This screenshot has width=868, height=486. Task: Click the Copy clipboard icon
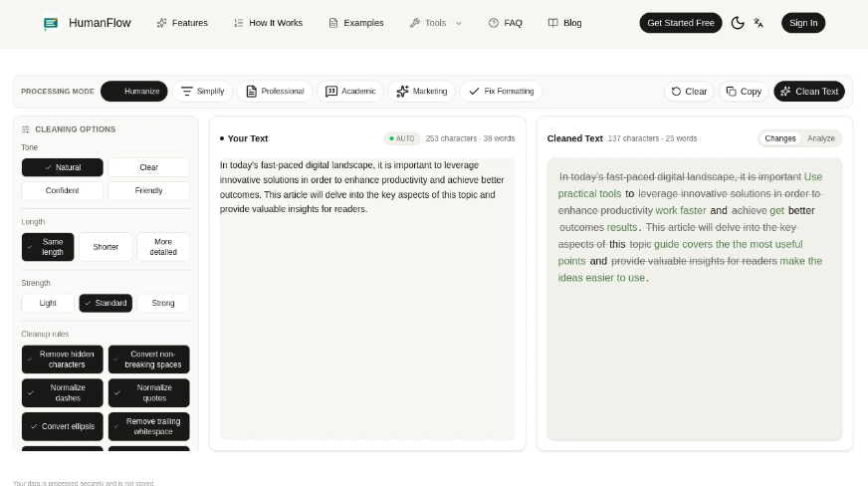click(x=732, y=92)
